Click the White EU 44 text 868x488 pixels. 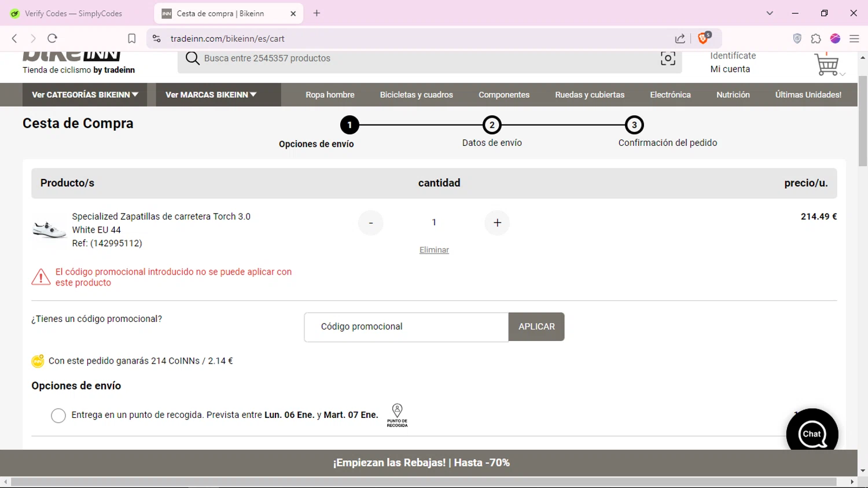(97, 230)
